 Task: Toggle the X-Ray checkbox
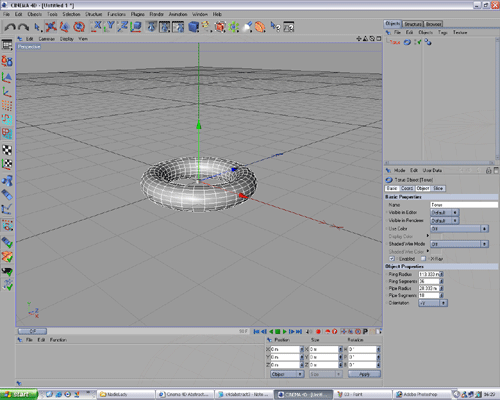point(423,259)
